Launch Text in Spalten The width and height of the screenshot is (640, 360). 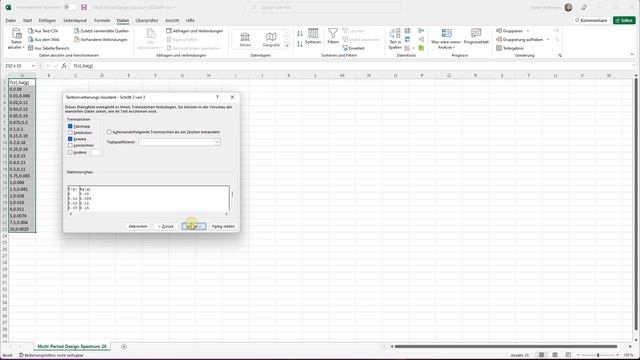point(395,39)
